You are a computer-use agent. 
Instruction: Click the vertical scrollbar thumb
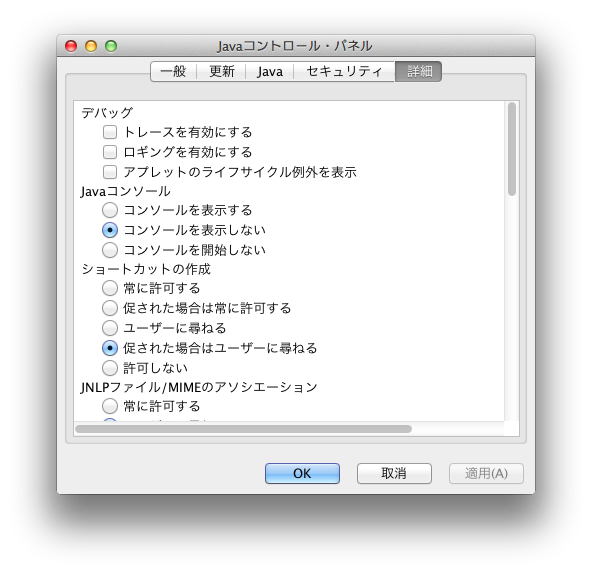click(512, 149)
